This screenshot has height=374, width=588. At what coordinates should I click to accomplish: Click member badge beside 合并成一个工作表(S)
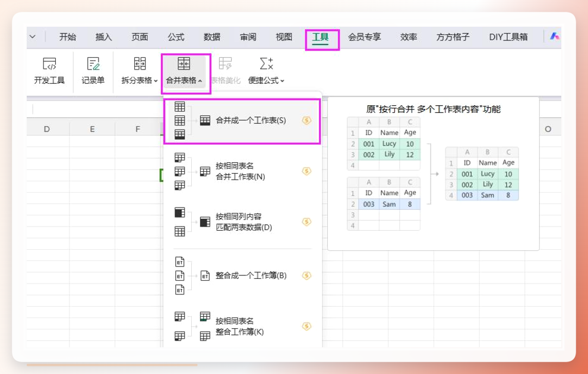coord(306,121)
